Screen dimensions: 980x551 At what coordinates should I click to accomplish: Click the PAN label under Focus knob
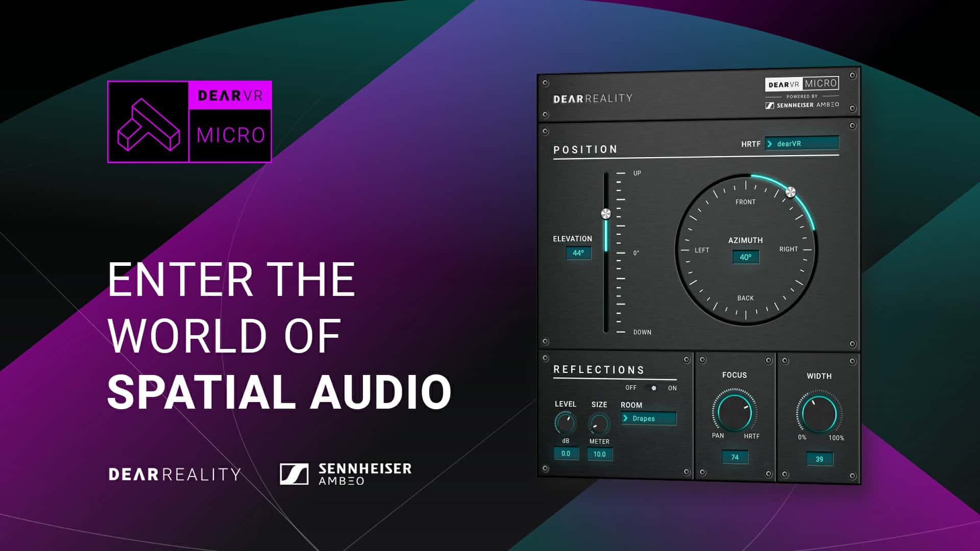tap(718, 436)
